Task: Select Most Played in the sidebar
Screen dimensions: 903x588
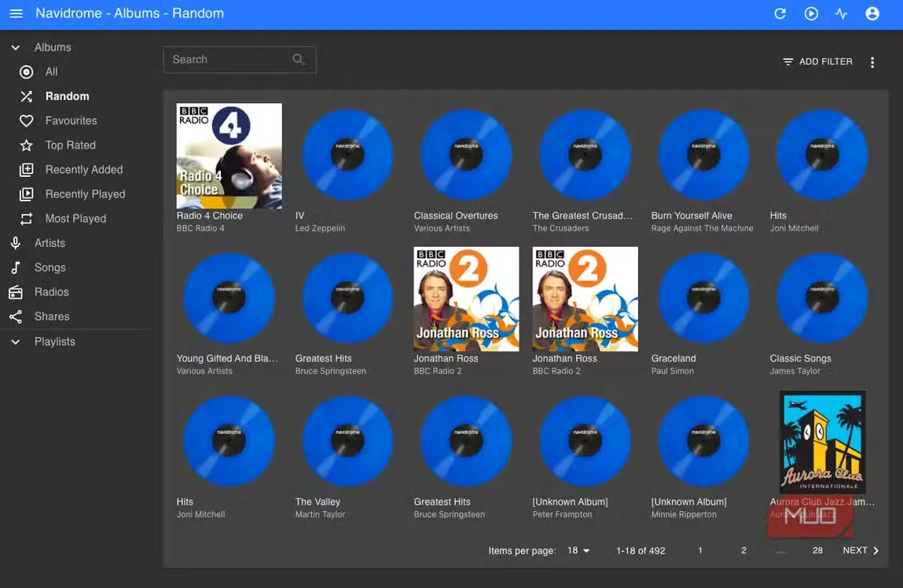Action: pos(75,219)
